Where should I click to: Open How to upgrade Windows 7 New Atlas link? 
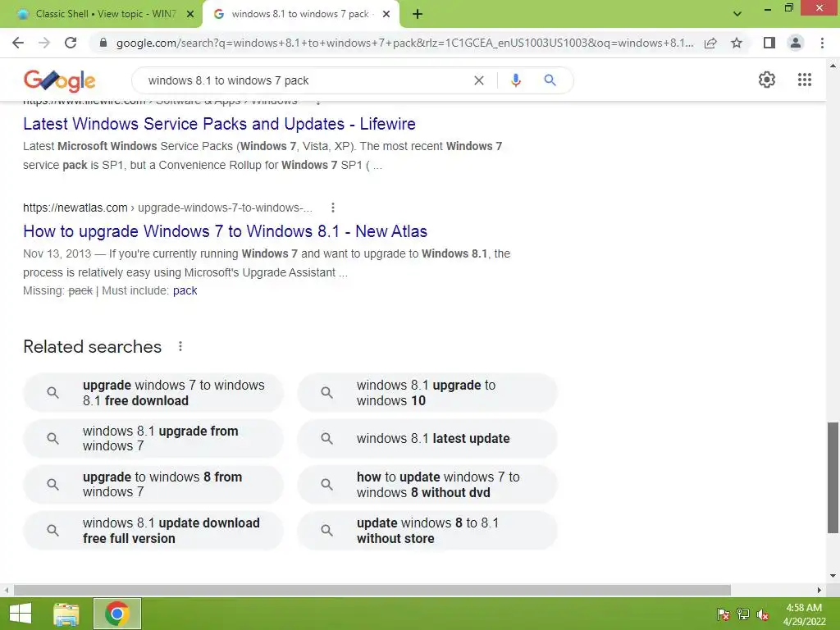(x=225, y=231)
